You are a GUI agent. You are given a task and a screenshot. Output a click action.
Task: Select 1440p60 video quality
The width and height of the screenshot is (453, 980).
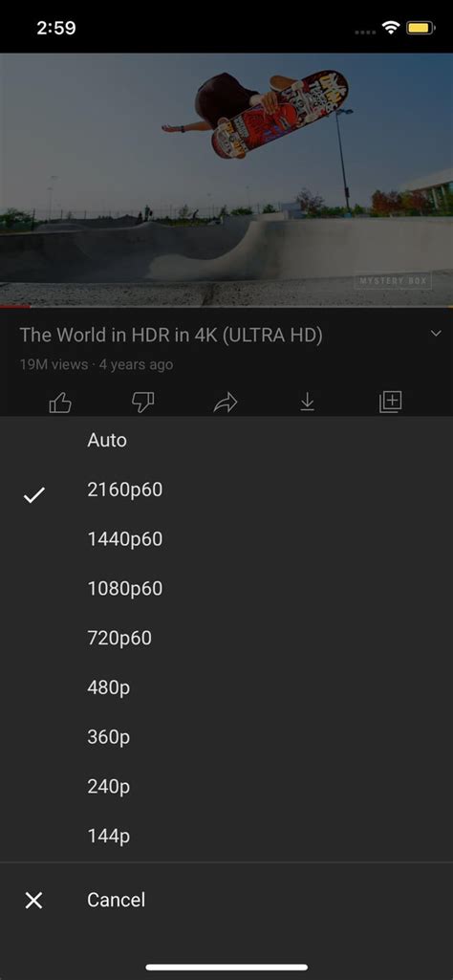pos(226,539)
